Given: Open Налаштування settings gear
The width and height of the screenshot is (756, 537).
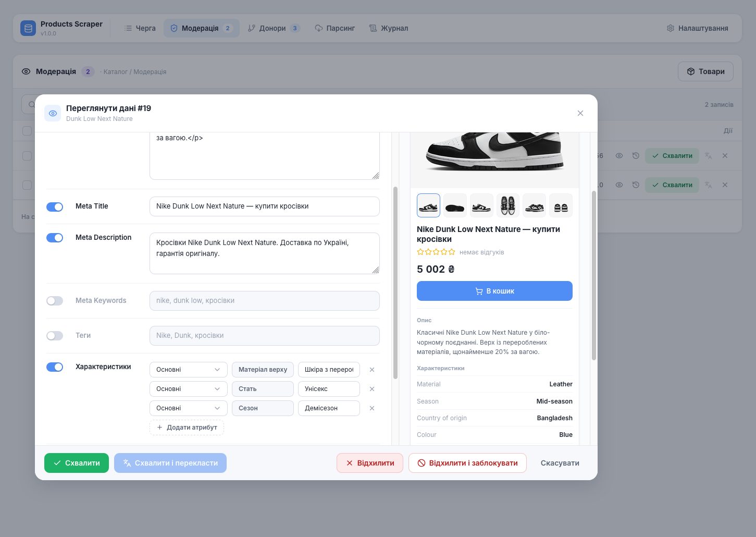Looking at the screenshot, I should (671, 28).
